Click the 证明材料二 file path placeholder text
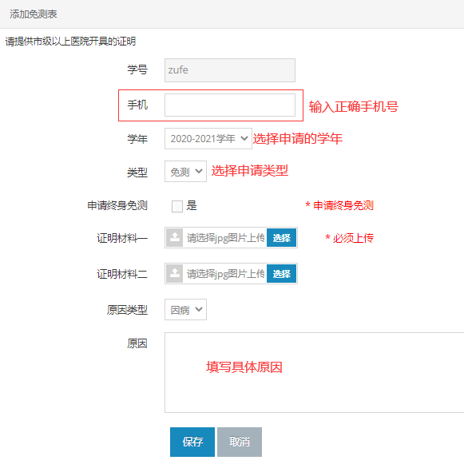The image size is (464, 476). 225,274
